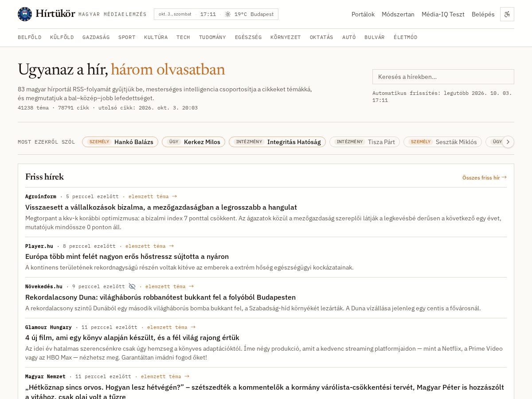
Task: Click the Glamour Hungary source name
Action: [48, 327]
